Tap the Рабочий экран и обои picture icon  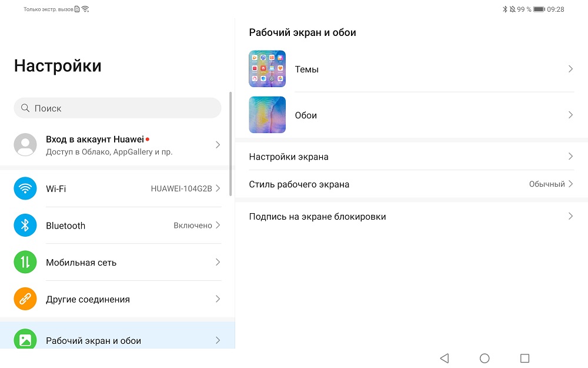(x=25, y=339)
